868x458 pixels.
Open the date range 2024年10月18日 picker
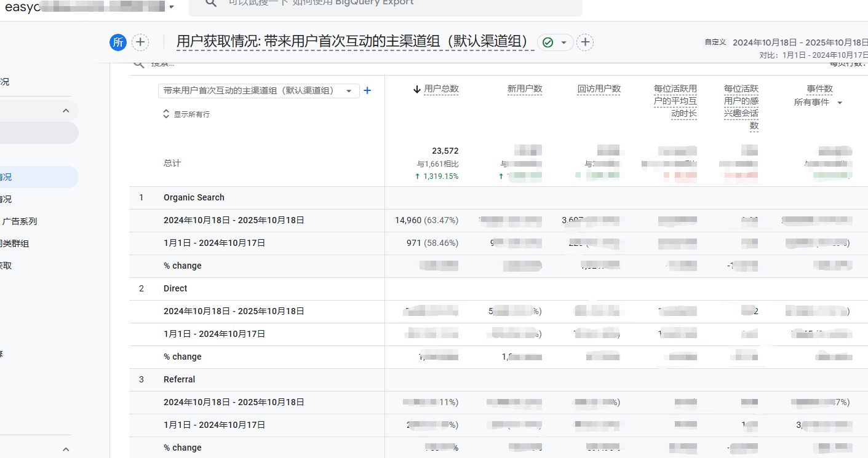(x=800, y=42)
